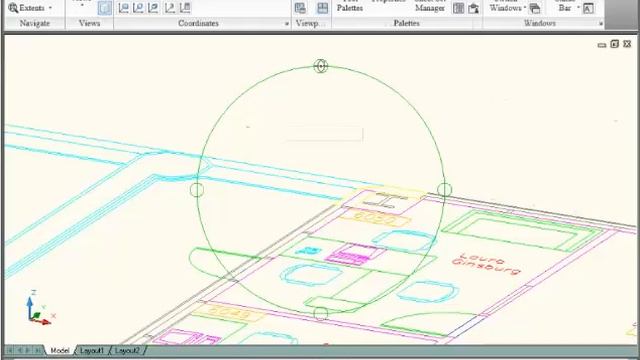The width and height of the screenshot is (640, 360).
Task: Open the Sheet Set Manager button
Action: tap(430, 6)
